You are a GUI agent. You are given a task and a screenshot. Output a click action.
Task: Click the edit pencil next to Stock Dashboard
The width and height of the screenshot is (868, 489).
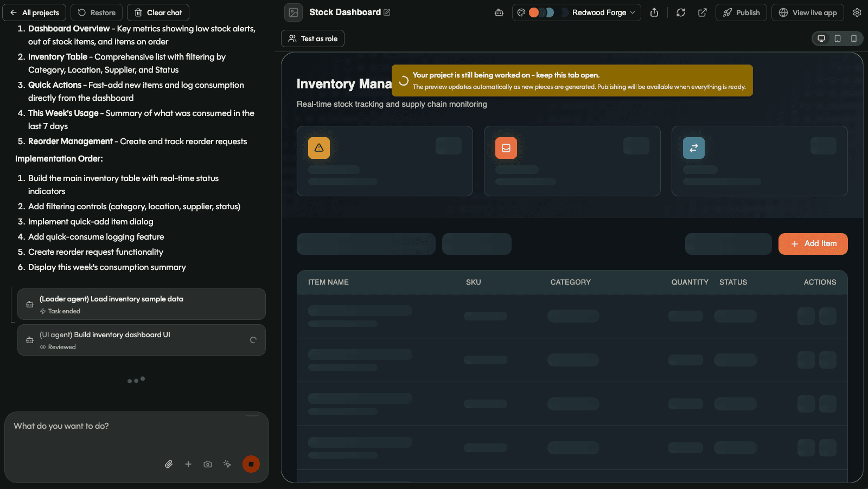pyautogui.click(x=387, y=12)
